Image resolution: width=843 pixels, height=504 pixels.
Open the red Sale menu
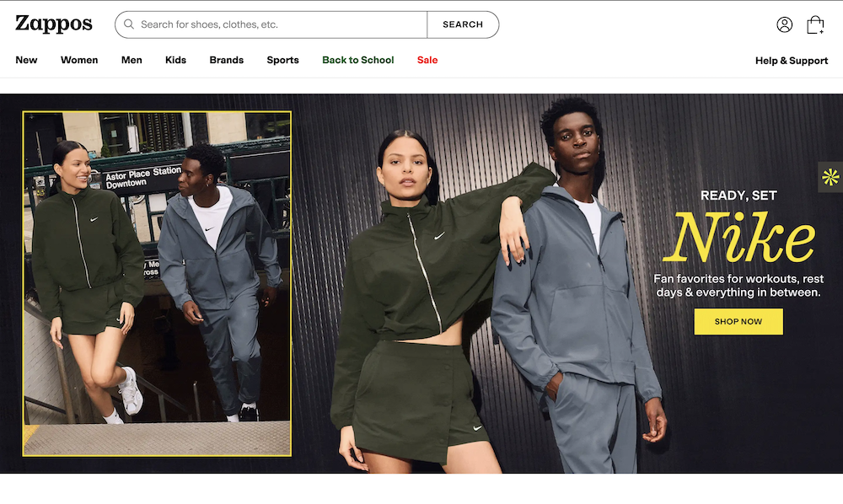pyautogui.click(x=427, y=60)
